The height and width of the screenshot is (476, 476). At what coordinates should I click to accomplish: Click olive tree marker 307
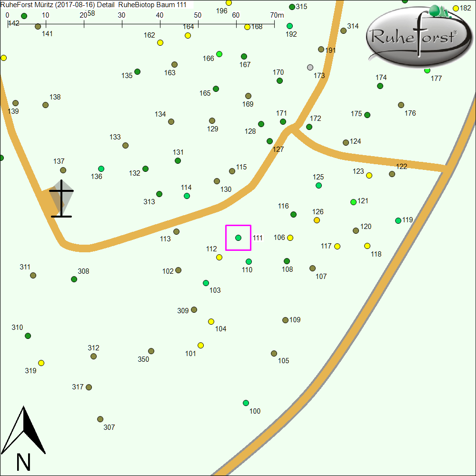pyautogui.click(x=100, y=419)
